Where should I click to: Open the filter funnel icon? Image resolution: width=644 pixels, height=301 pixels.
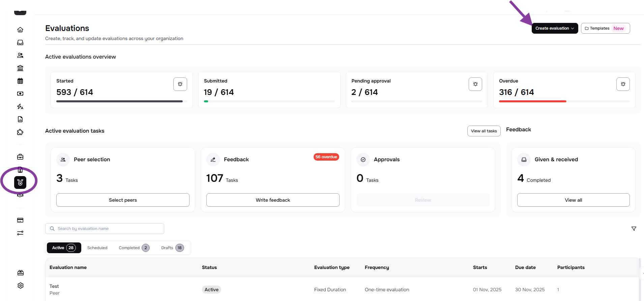click(x=634, y=229)
